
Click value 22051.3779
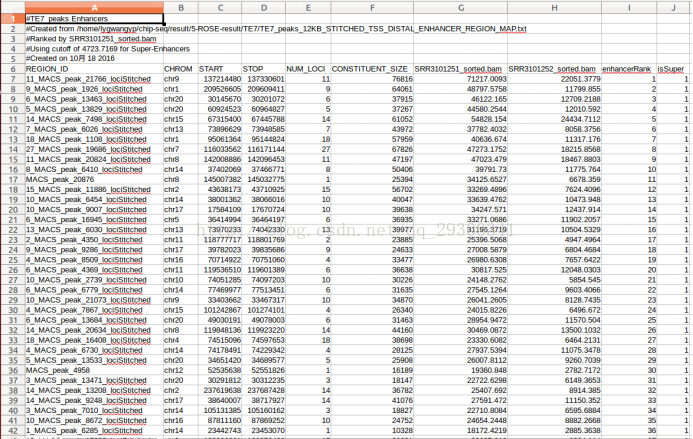click(554, 79)
